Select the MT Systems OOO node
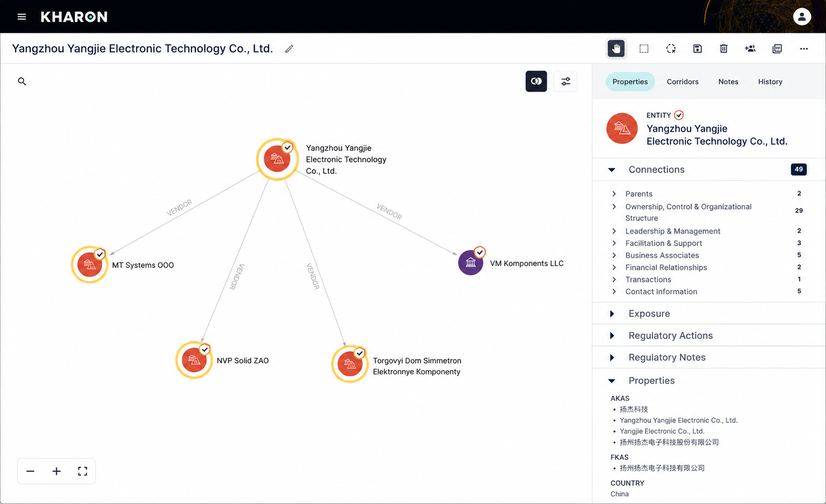Viewport: 826px width, 504px height. 90,264
